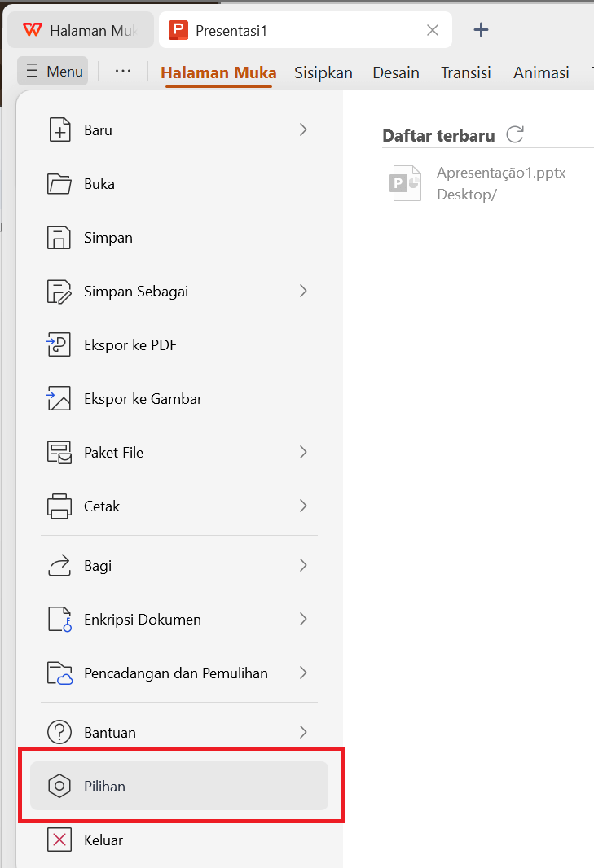This screenshot has width=594, height=868.
Task: Select the Keluar exit icon
Action: [60, 840]
